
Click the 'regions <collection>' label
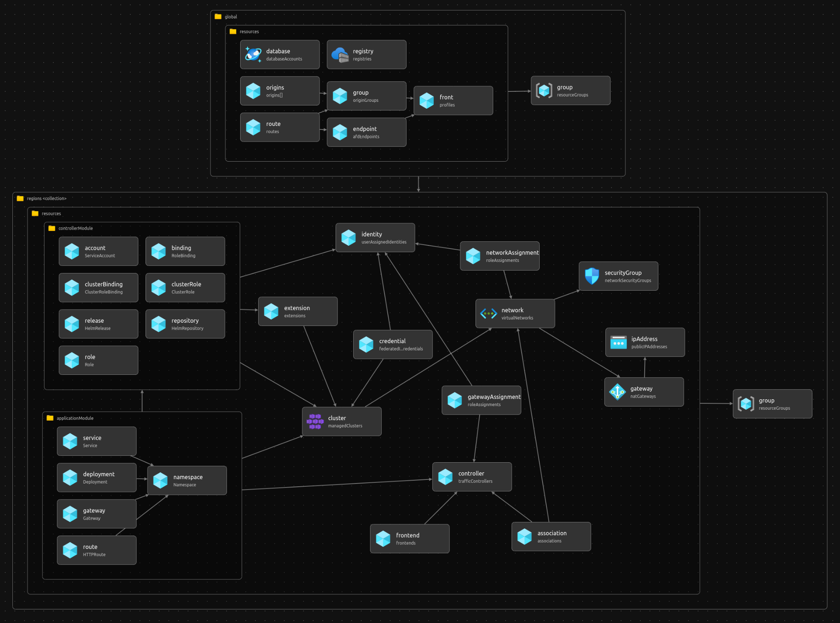tap(47, 198)
